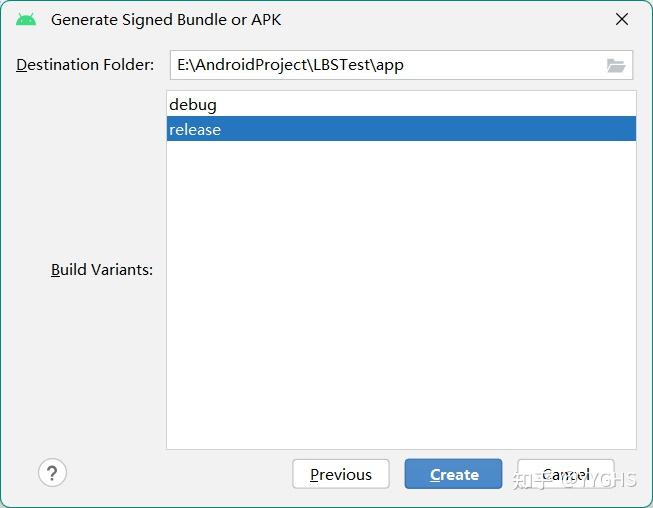
Task: Click empty area of build variants list
Action: (400, 300)
